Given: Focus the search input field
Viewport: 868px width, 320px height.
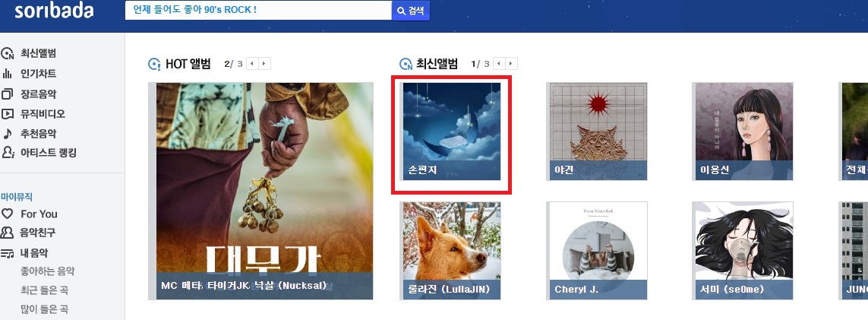Looking at the screenshot, I should click(x=258, y=11).
